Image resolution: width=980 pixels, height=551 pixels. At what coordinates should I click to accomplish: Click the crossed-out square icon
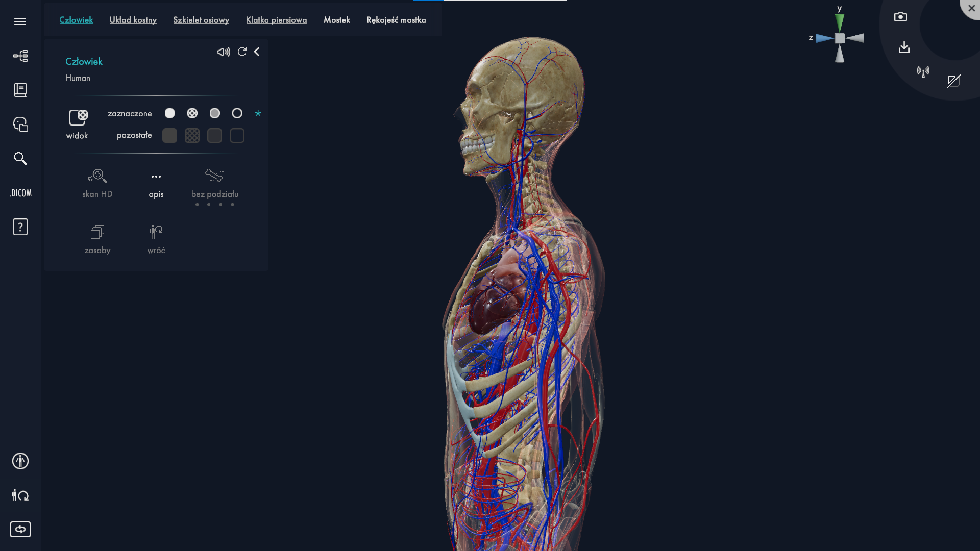pyautogui.click(x=953, y=81)
